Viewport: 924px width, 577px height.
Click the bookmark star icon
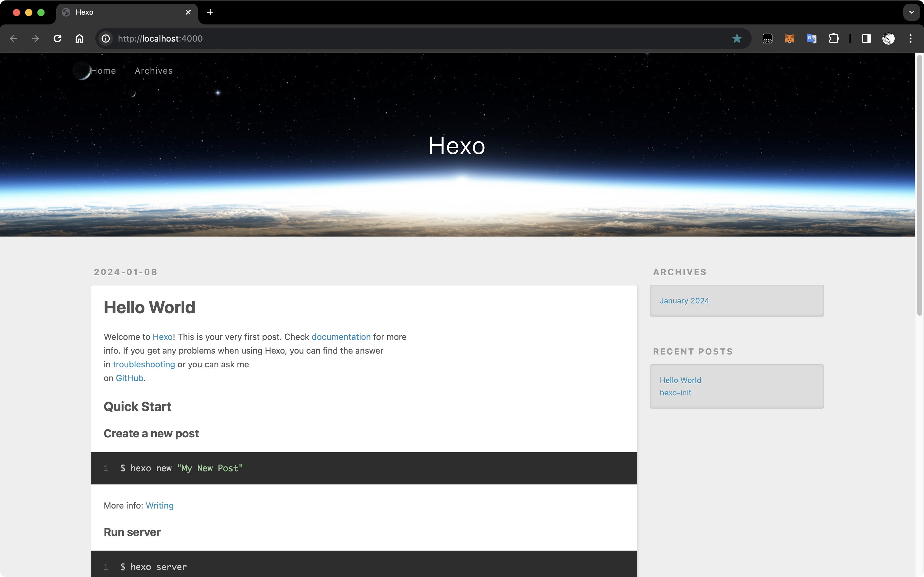click(x=737, y=39)
